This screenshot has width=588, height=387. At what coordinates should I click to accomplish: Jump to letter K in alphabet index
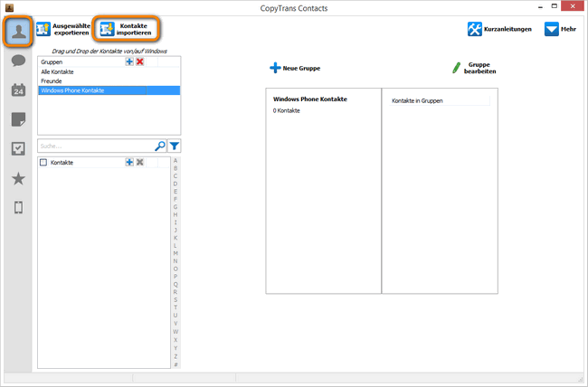click(x=175, y=238)
